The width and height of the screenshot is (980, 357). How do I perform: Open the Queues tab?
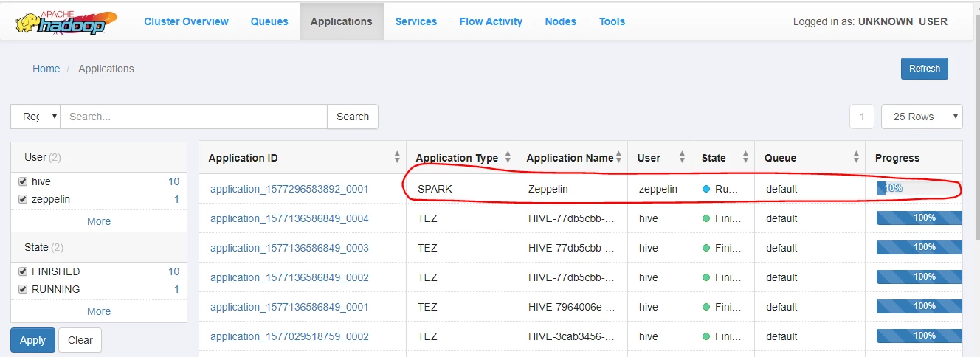coord(269,21)
